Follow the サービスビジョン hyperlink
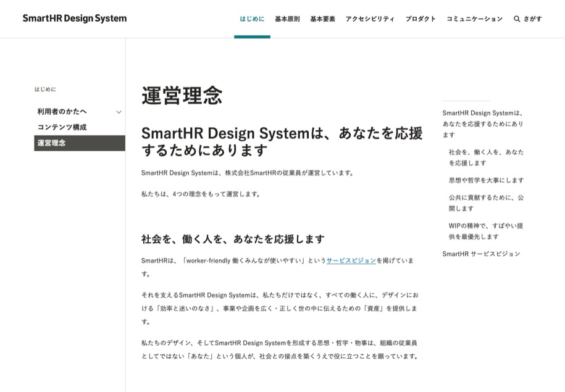 pos(351,261)
